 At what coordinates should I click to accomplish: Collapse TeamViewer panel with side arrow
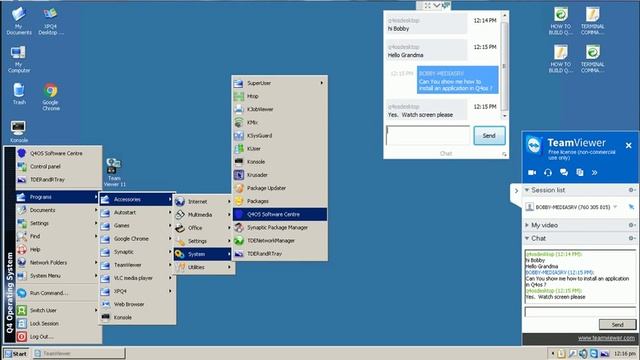click(516, 191)
